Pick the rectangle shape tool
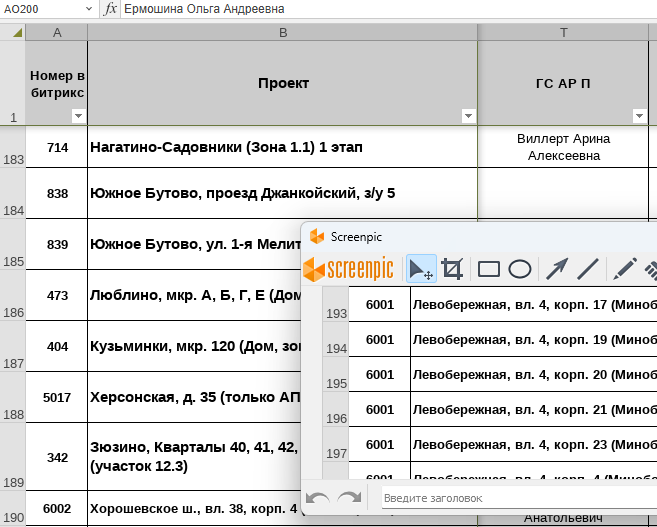 489,269
